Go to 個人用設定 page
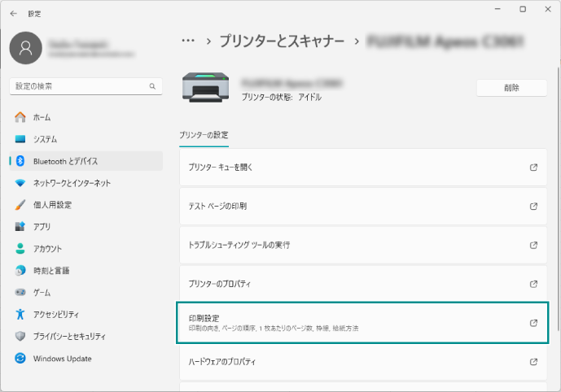 tap(52, 205)
